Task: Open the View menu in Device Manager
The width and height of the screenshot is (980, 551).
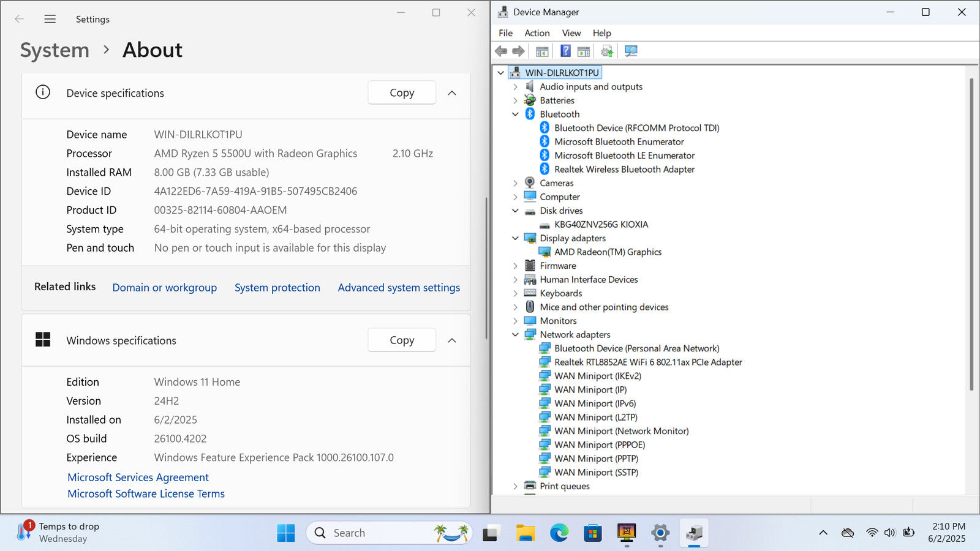Action: coord(571,33)
